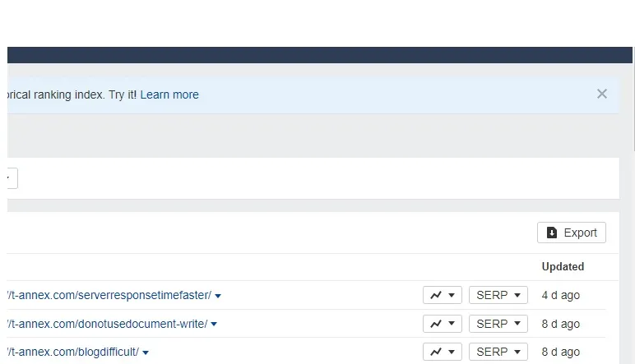Image resolution: width=635 pixels, height=364 pixels.
Task: Expand caret menu beside donotusedocument-write URL
Action: pyautogui.click(x=214, y=325)
